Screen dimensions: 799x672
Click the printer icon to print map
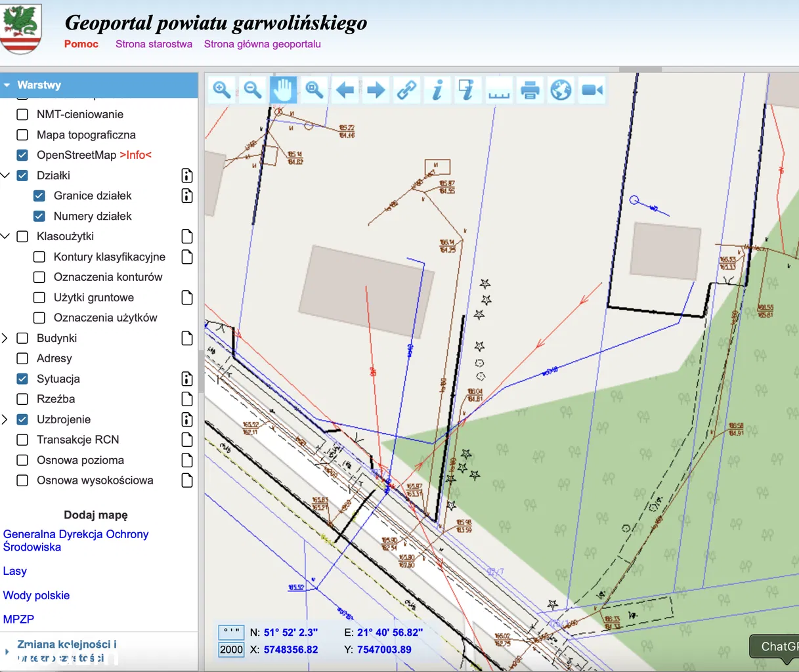(530, 90)
